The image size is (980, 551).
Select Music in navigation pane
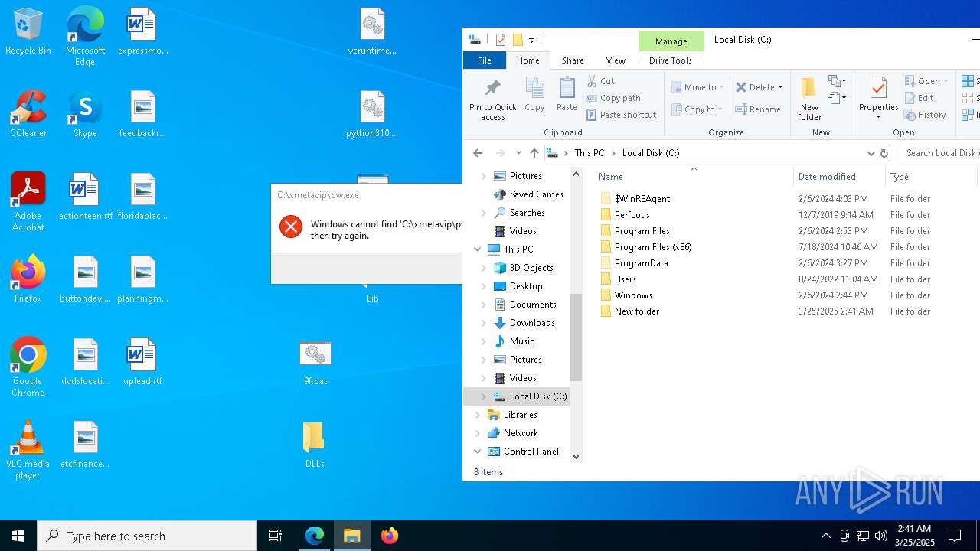(x=514, y=341)
